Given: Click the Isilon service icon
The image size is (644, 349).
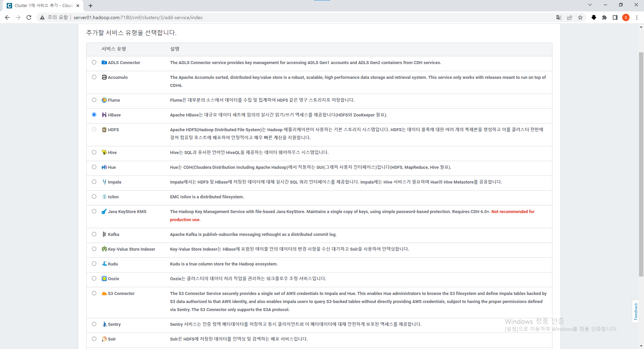Looking at the screenshot, I should [104, 197].
